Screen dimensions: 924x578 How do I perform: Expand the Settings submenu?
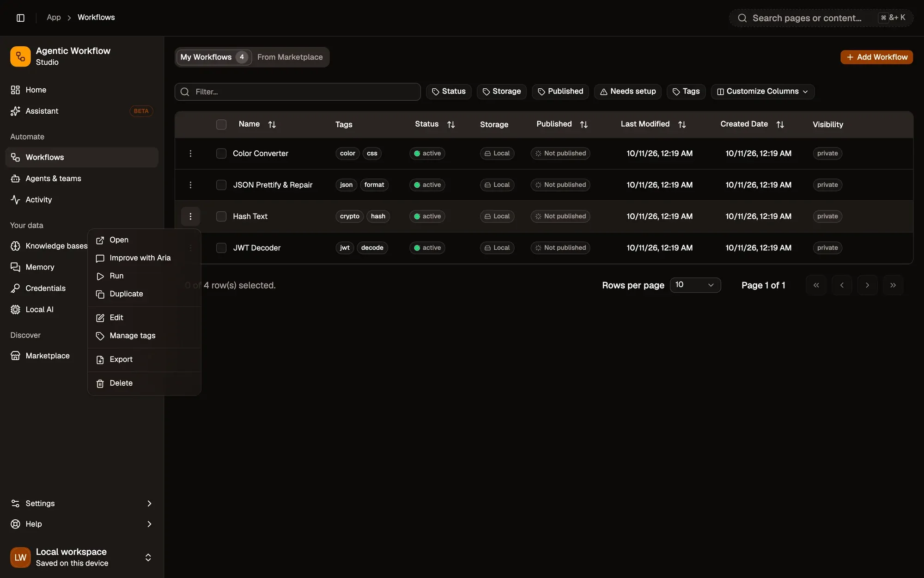[x=82, y=503]
